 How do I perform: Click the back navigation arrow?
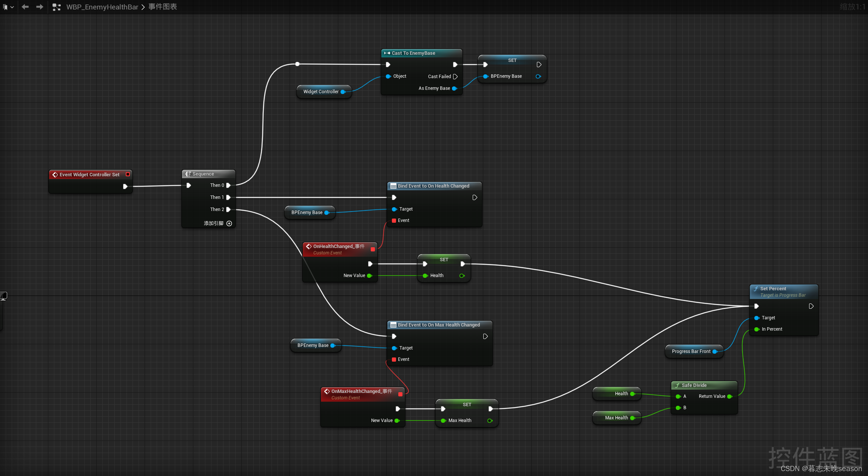(25, 7)
